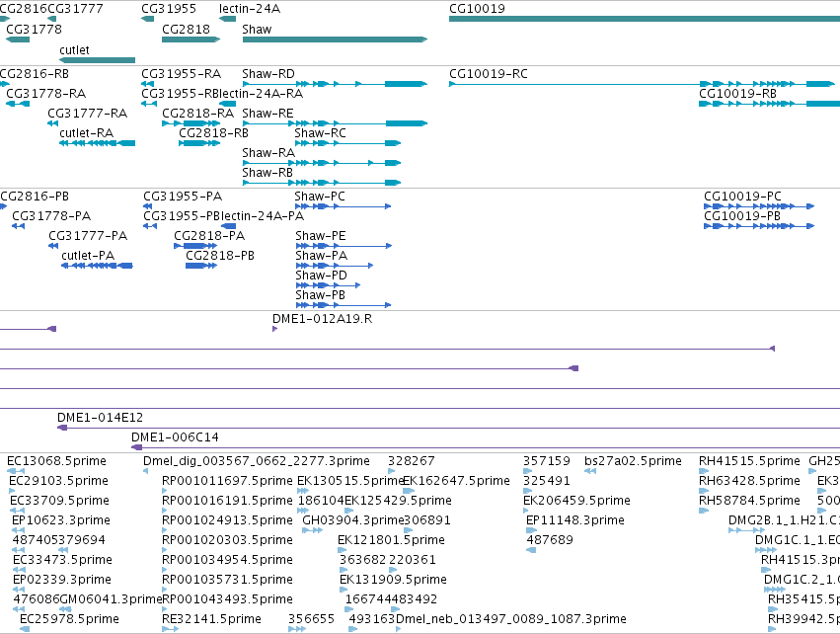The width and height of the screenshot is (840, 634).
Task: Select the Shaw-PA protein label
Action: tap(321, 256)
